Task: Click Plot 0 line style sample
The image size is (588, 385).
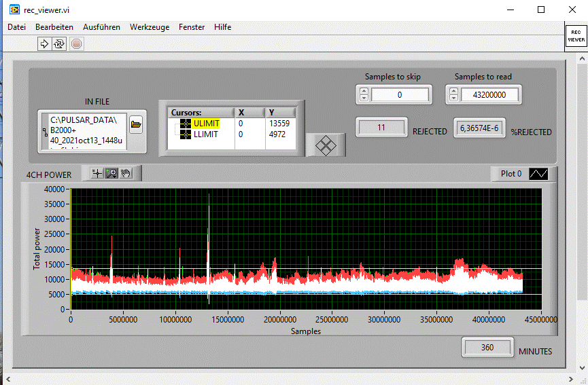Action: tap(538, 174)
